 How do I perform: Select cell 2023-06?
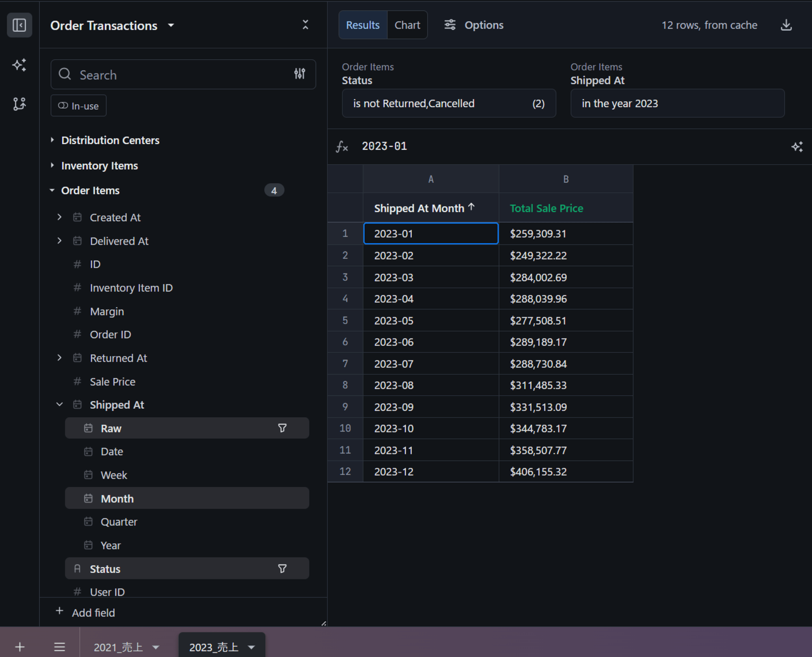coord(431,342)
